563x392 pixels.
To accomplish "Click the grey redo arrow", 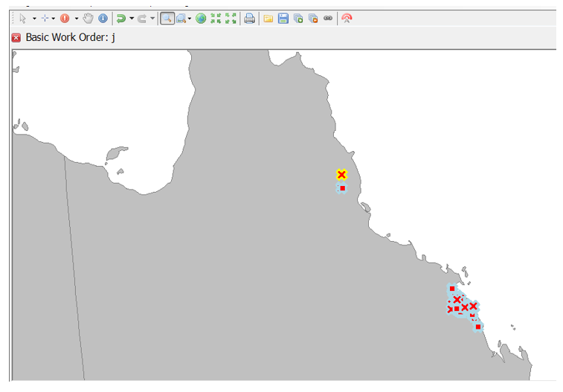I will [x=141, y=19].
